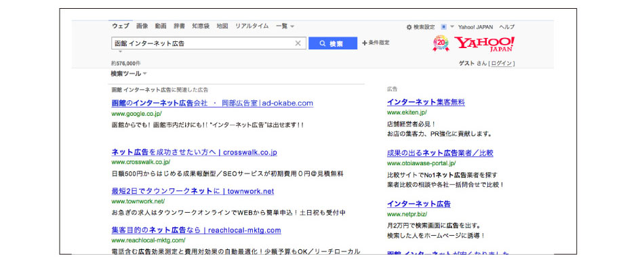Click the www.townwork.net/ green URL
This screenshot has width=644, height=271.
click(x=138, y=201)
